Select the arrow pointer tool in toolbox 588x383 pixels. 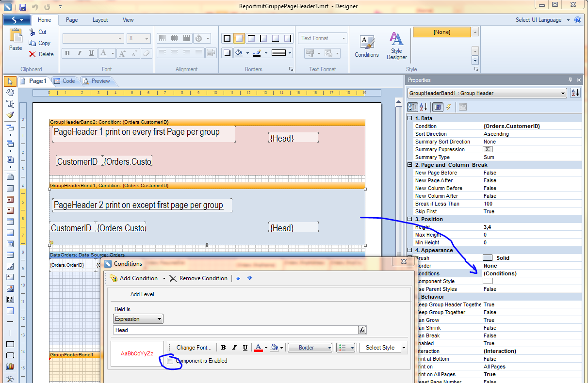(10, 81)
